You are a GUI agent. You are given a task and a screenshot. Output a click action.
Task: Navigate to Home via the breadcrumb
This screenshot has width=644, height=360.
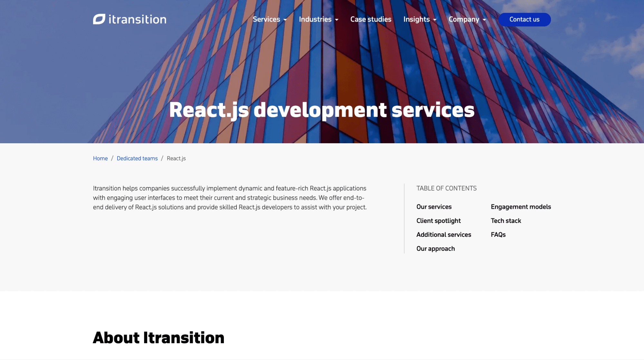100,158
